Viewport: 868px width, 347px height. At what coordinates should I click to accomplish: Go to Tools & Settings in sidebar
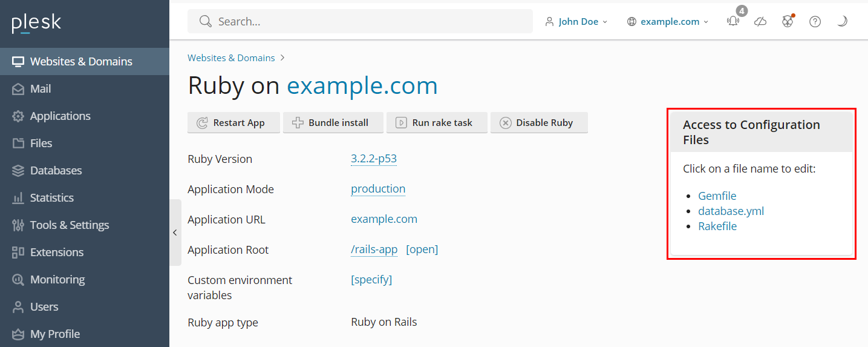tap(70, 225)
